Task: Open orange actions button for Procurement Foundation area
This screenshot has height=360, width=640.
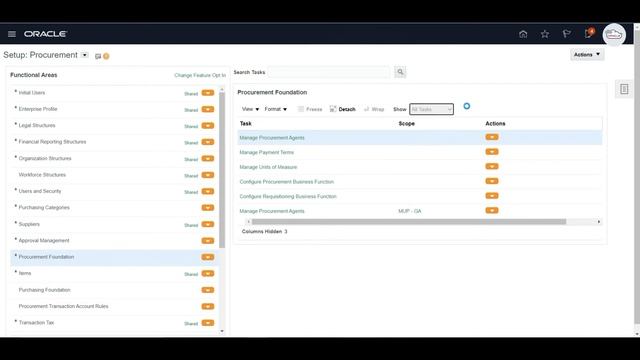Action: pos(208,257)
